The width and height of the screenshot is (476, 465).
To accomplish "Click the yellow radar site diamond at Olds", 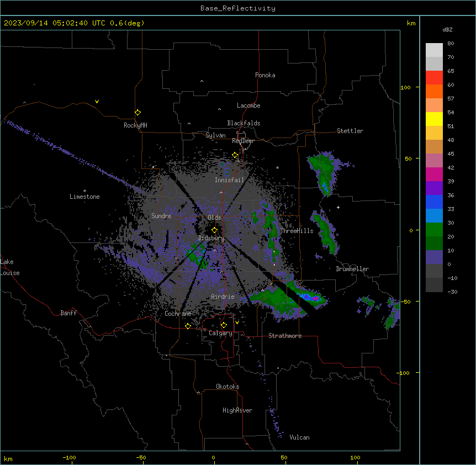I will pyautogui.click(x=215, y=230).
